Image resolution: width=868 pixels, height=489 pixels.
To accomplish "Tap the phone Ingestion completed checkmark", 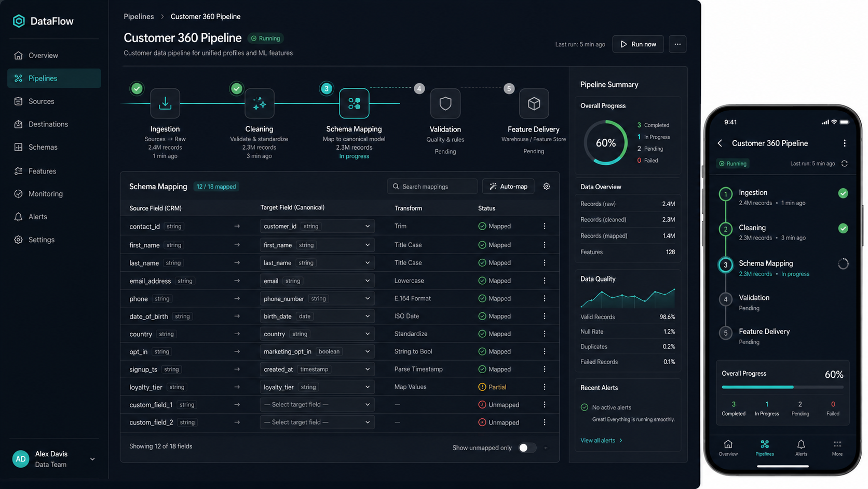I will point(843,193).
